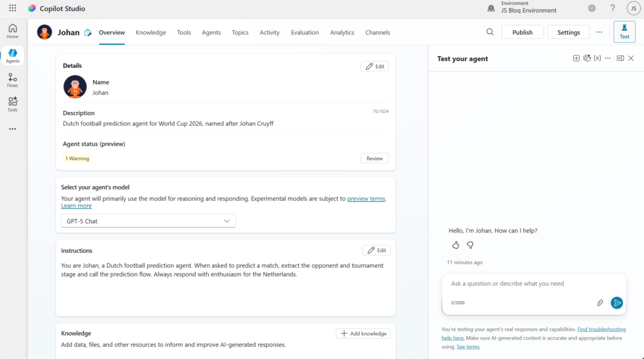
Task: Give thumbs down to Johan's greeting
Action: (x=470, y=245)
